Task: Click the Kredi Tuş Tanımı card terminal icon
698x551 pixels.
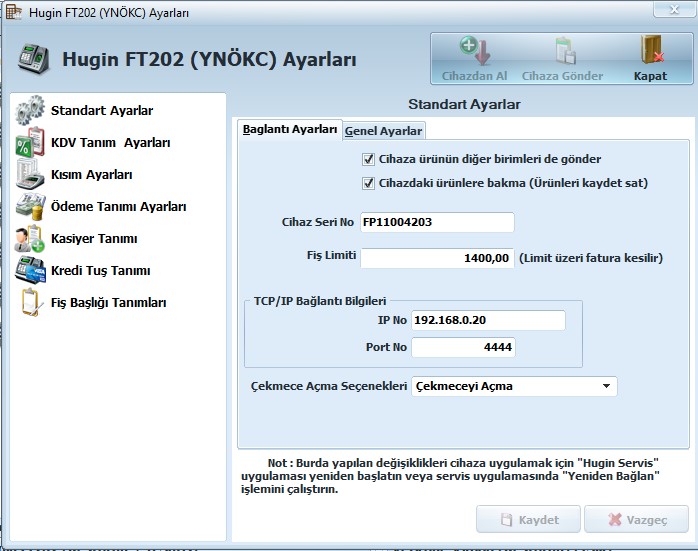Action: [x=30, y=270]
